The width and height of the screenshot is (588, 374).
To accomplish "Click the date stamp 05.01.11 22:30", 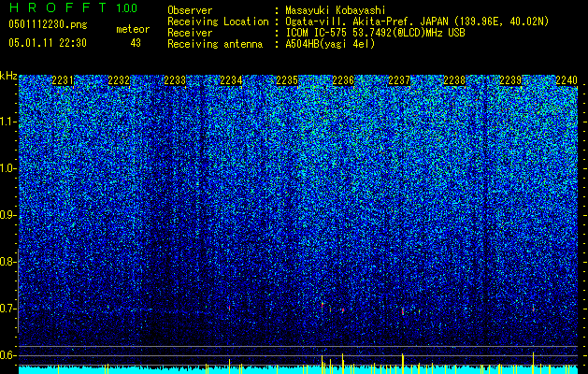I will pos(48,43).
